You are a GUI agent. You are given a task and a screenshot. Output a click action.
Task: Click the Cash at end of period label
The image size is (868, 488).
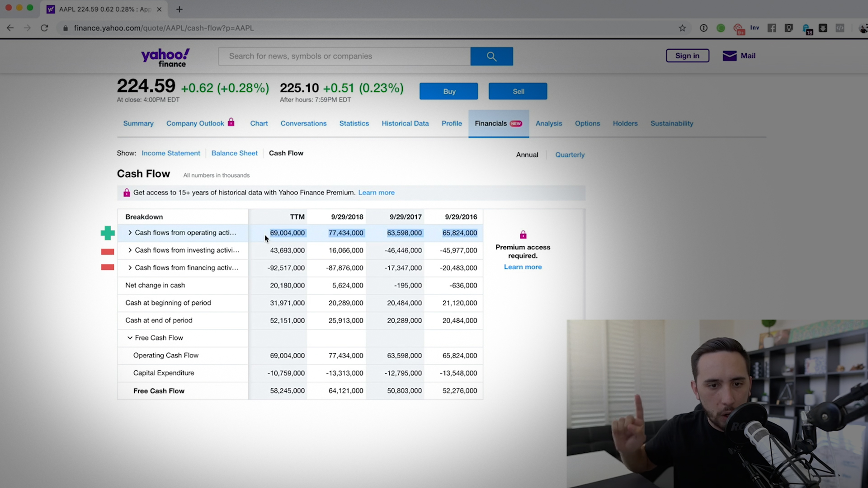(159, 320)
